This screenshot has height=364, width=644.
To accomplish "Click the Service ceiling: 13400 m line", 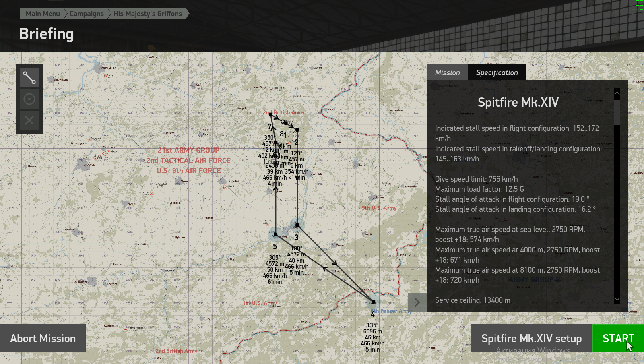I will (x=473, y=300).
